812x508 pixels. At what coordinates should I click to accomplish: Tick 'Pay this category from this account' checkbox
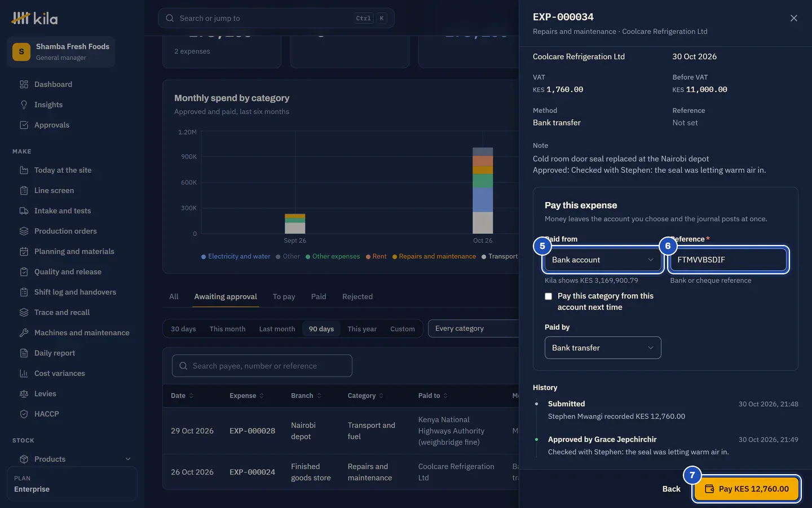point(548,296)
